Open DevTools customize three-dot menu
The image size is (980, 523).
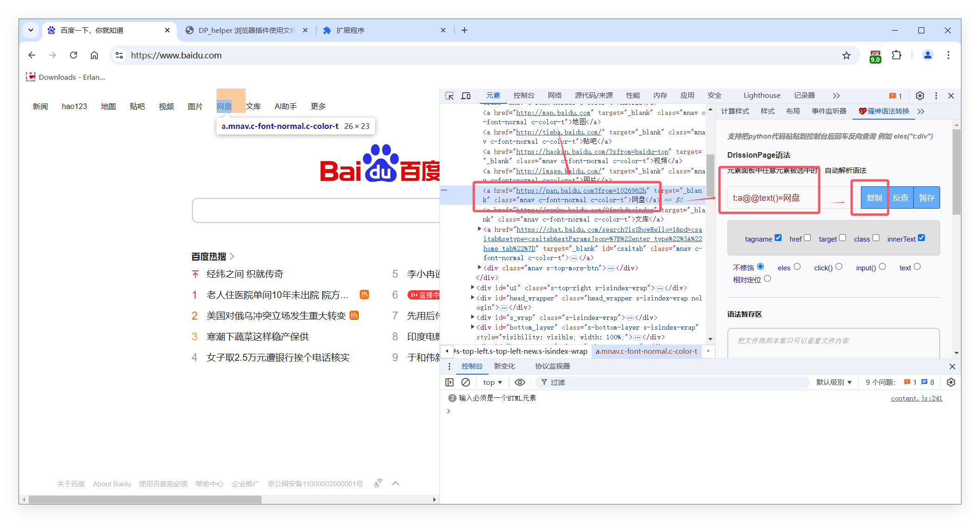pyautogui.click(x=936, y=96)
